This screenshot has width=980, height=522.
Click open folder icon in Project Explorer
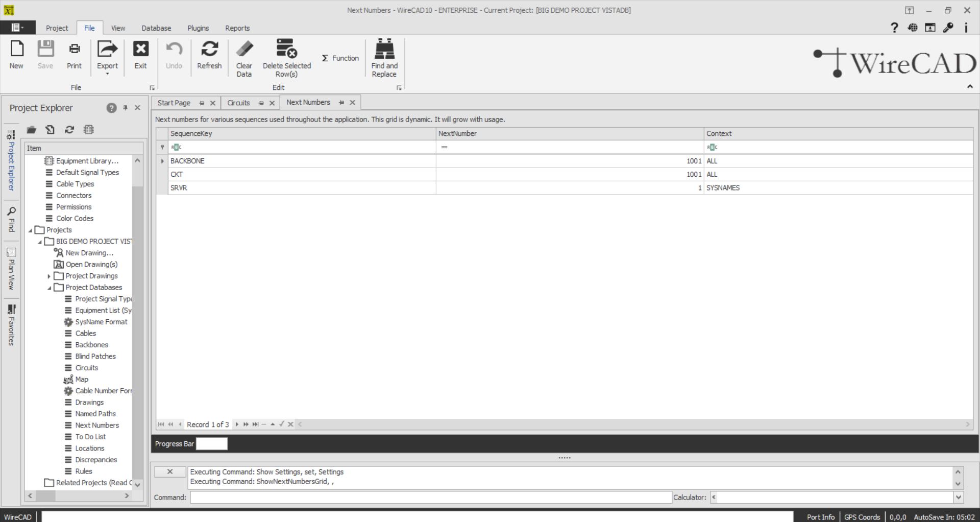[x=31, y=130]
